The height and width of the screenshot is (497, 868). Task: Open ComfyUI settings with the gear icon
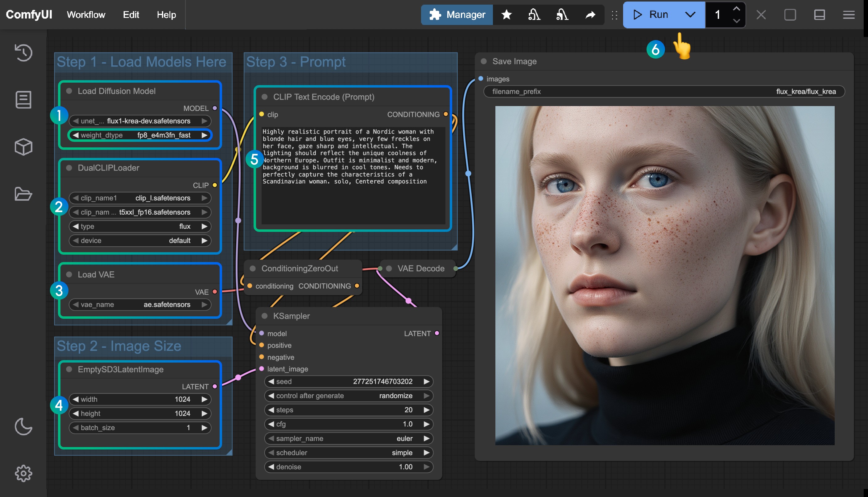23,473
